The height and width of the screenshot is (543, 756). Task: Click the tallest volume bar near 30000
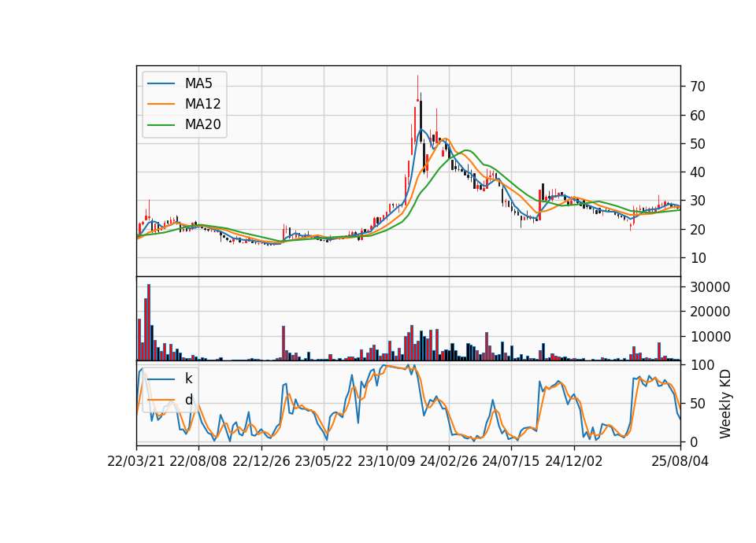(x=149, y=323)
